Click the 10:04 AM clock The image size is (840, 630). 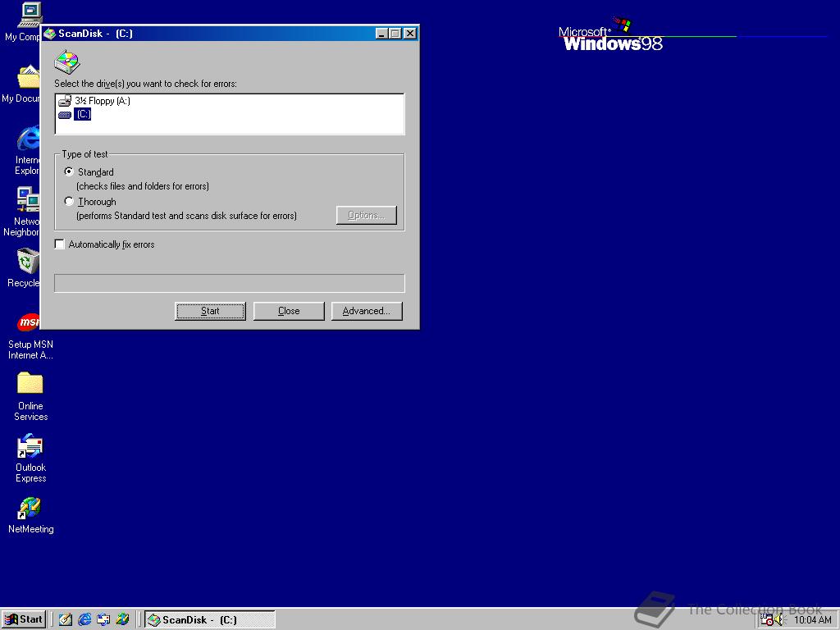point(812,620)
